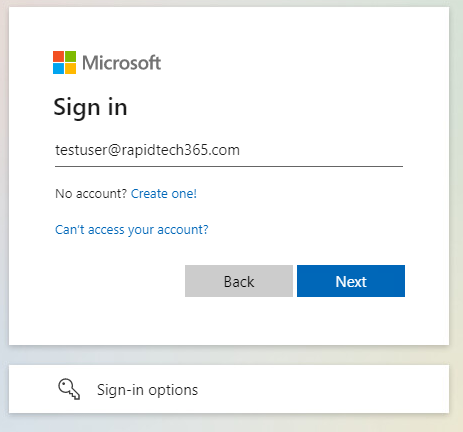This screenshot has width=463, height=432.
Task: Click the red square of the Microsoft logo
Action: click(58, 56)
